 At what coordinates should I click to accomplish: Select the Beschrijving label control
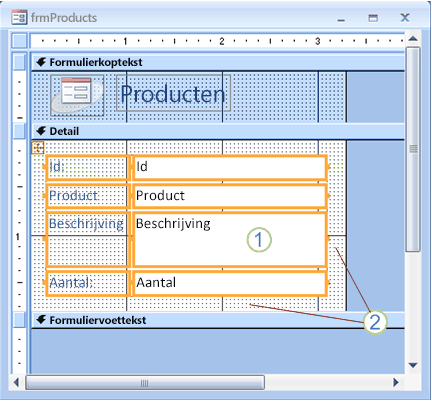coord(87,239)
